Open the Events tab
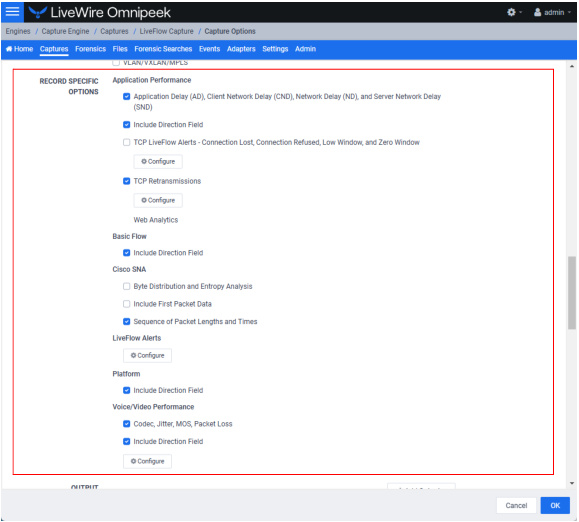The image size is (579, 522). pos(209,49)
